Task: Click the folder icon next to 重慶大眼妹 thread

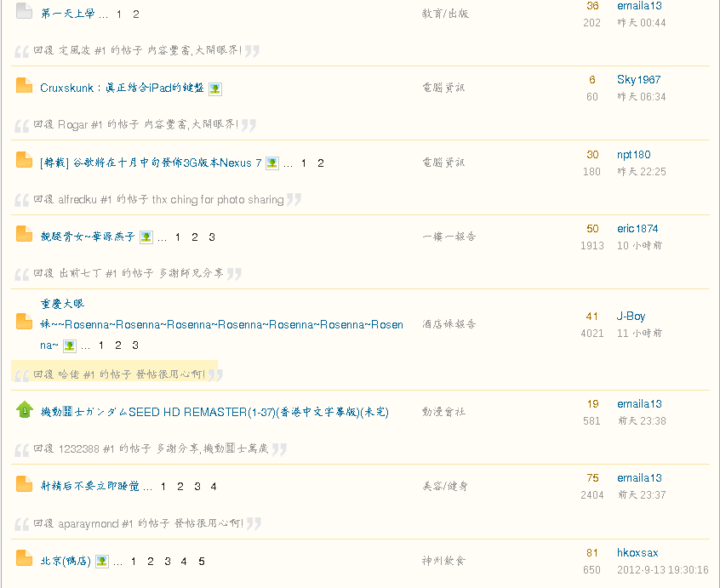Action: click(x=24, y=322)
